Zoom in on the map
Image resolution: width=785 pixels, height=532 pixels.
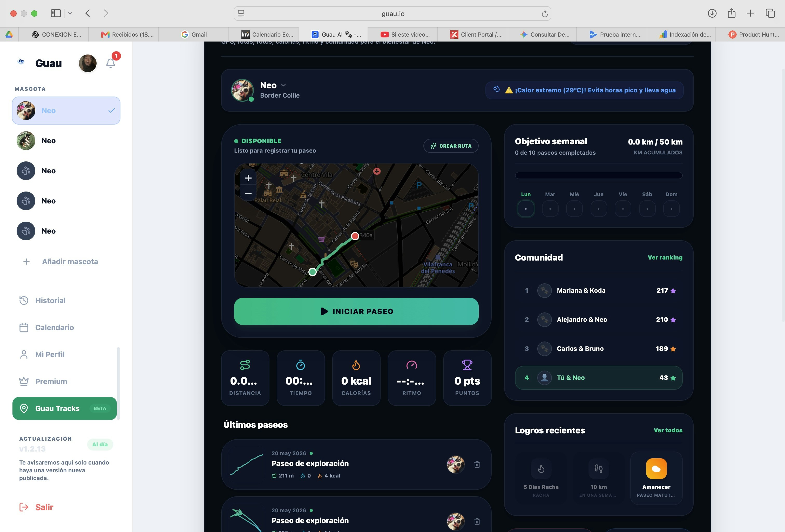coord(248,178)
